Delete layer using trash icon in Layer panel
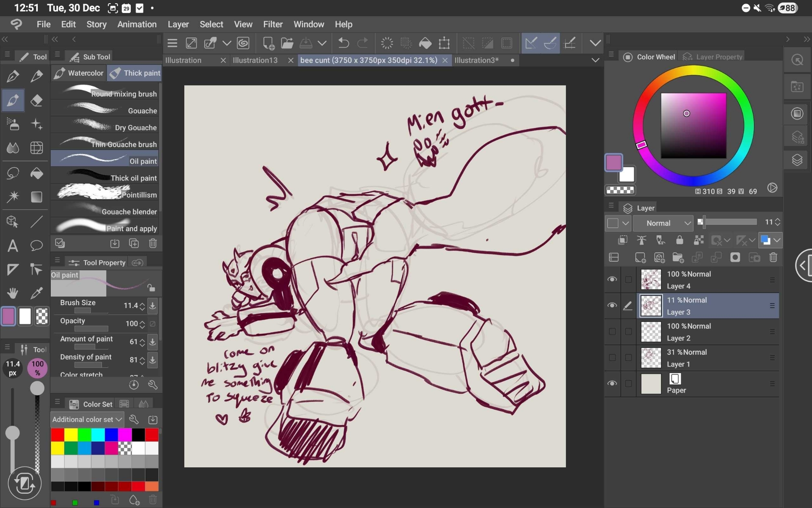Screen dimensions: 812x508 click(773, 257)
